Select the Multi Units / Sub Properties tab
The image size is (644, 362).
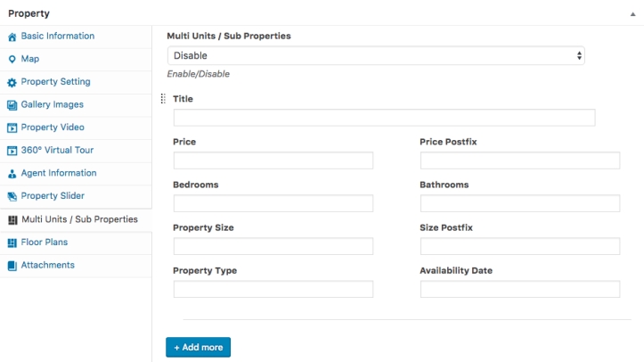tap(79, 219)
